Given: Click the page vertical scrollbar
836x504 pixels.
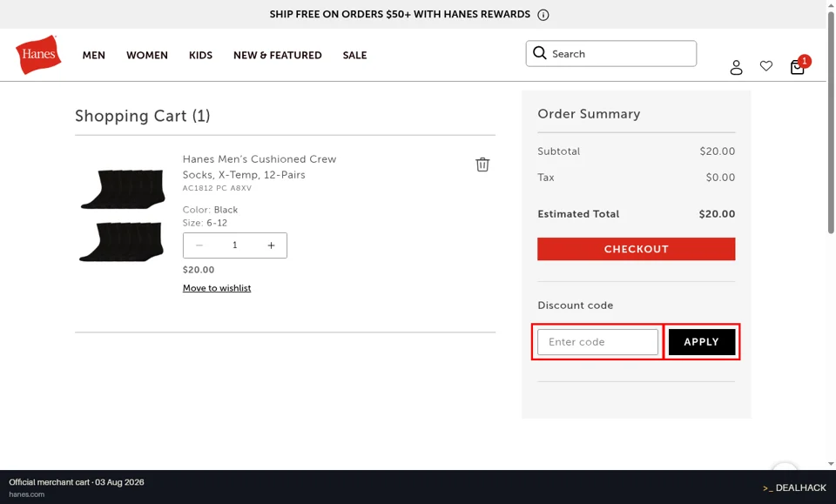Looking at the screenshot, I should [831, 123].
